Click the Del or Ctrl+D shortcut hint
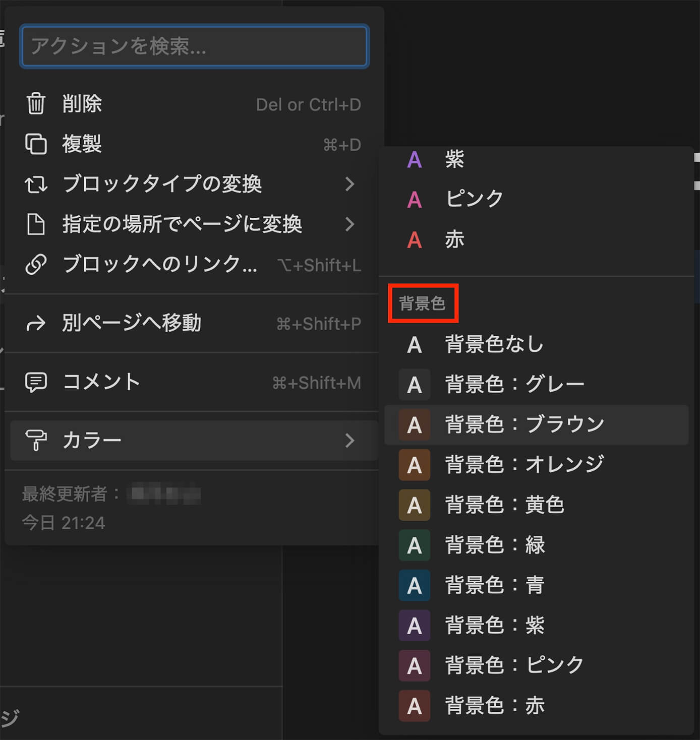Viewport: 700px width, 740px height. click(309, 105)
